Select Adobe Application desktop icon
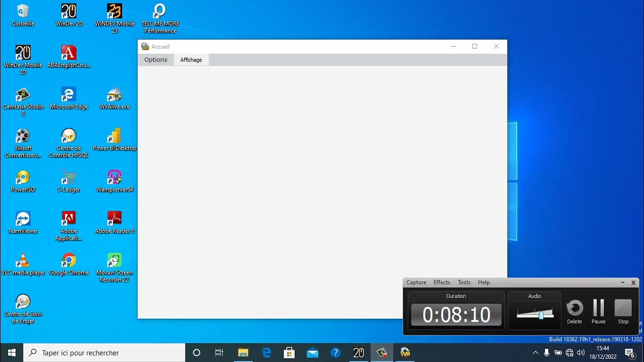 (68, 226)
